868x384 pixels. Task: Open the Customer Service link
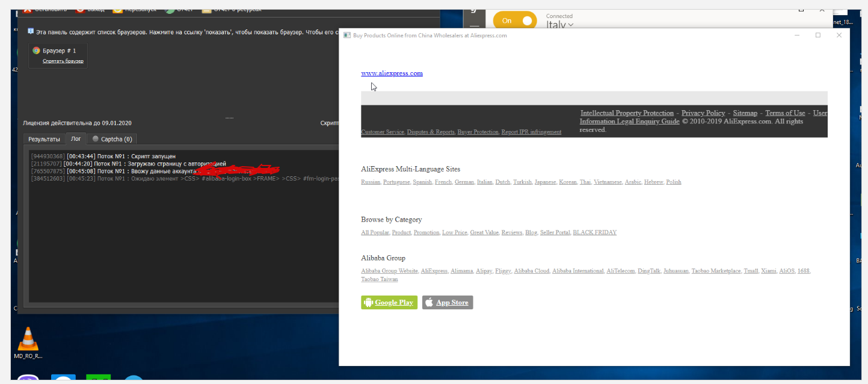tap(383, 132)
